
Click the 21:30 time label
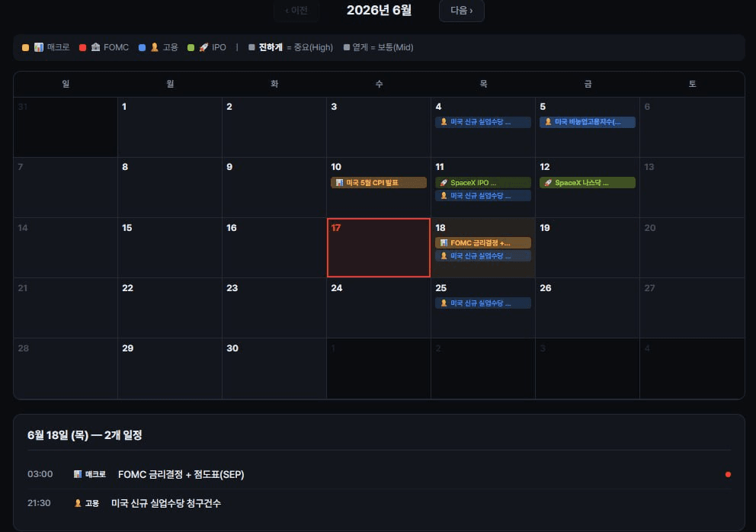[39, 503]
